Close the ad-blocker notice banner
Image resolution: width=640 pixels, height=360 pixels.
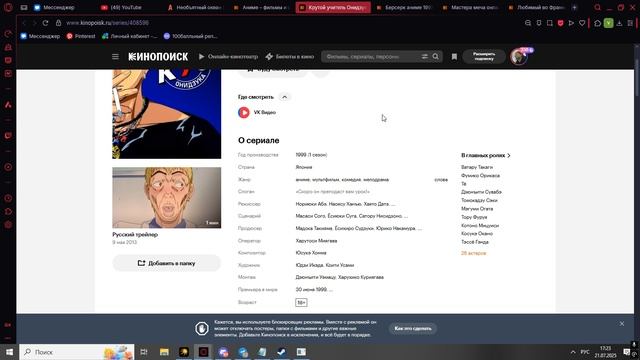[622, 324]
